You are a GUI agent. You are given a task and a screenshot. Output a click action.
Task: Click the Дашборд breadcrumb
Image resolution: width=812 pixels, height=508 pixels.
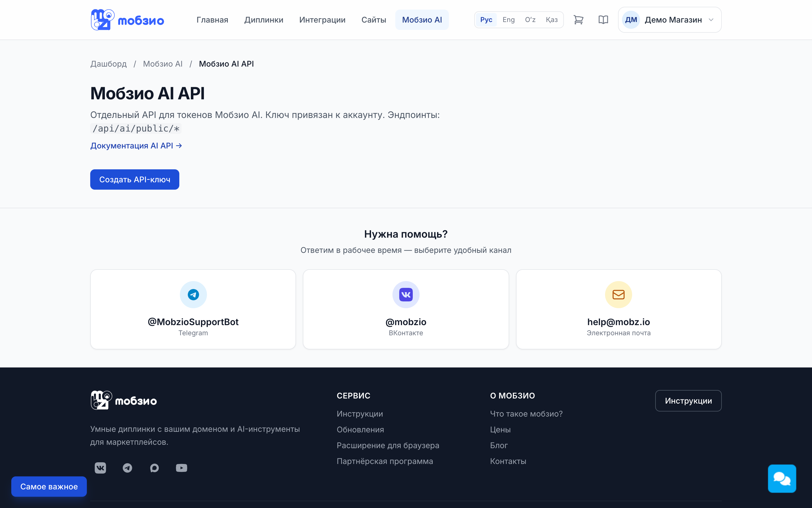108,64
